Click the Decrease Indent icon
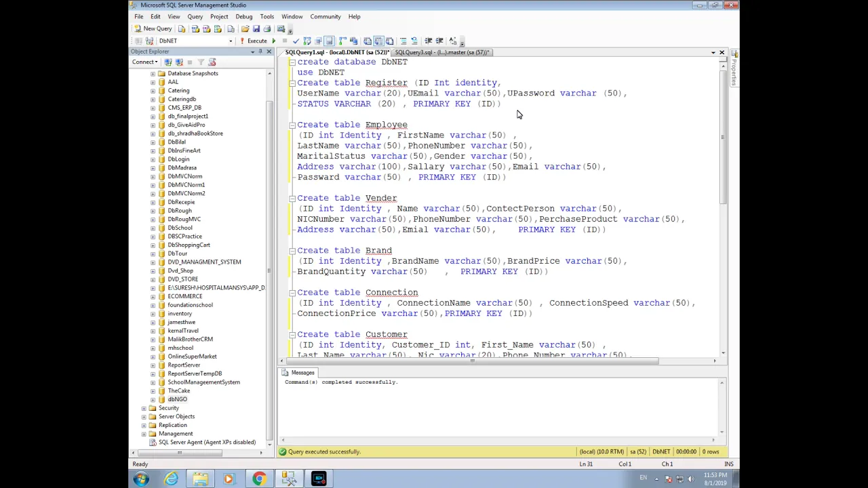 point(428,41)
